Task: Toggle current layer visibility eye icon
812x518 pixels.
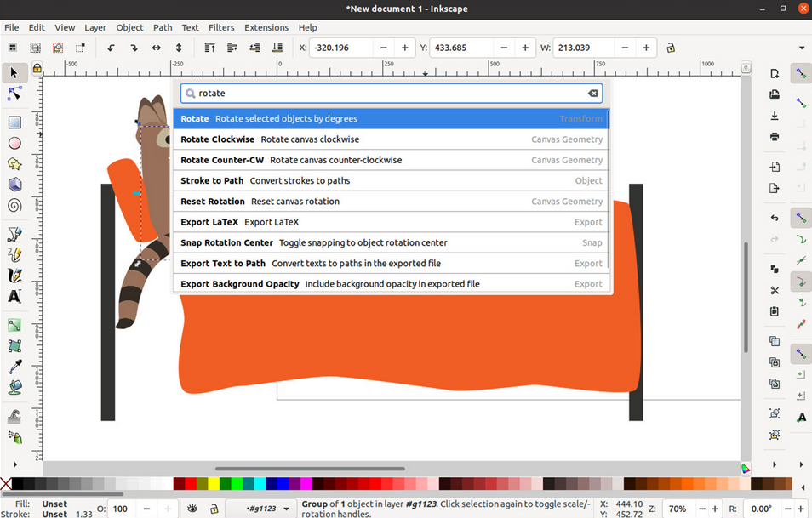Action: click(193, 509)
